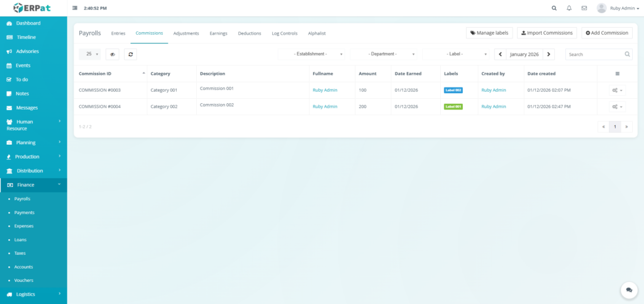Screen dimensions: 644x304
Task: Click the Search input field
Action: pyautogui.click(x=594, y=54)
